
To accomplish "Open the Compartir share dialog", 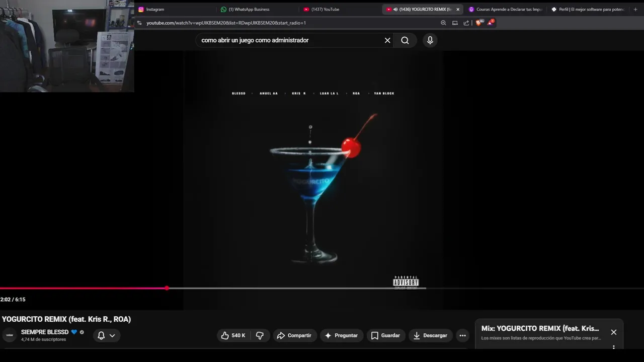I will click(295, 335).
